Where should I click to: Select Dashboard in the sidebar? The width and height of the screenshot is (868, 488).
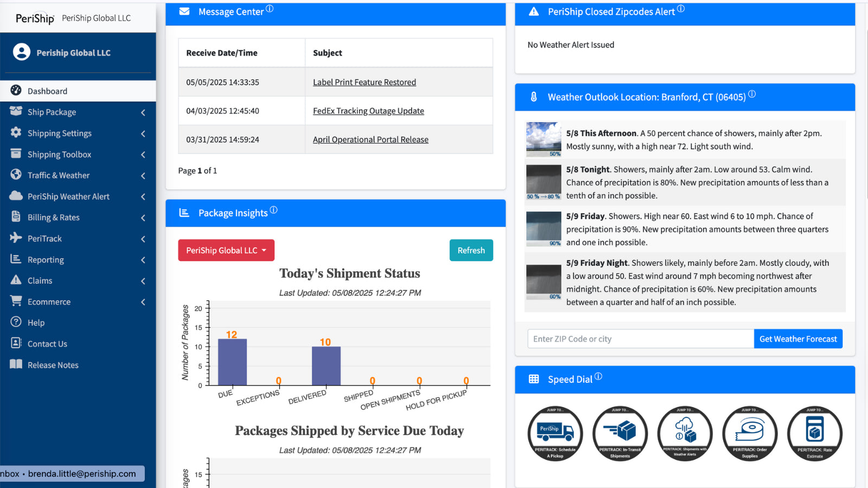[78, 91]
